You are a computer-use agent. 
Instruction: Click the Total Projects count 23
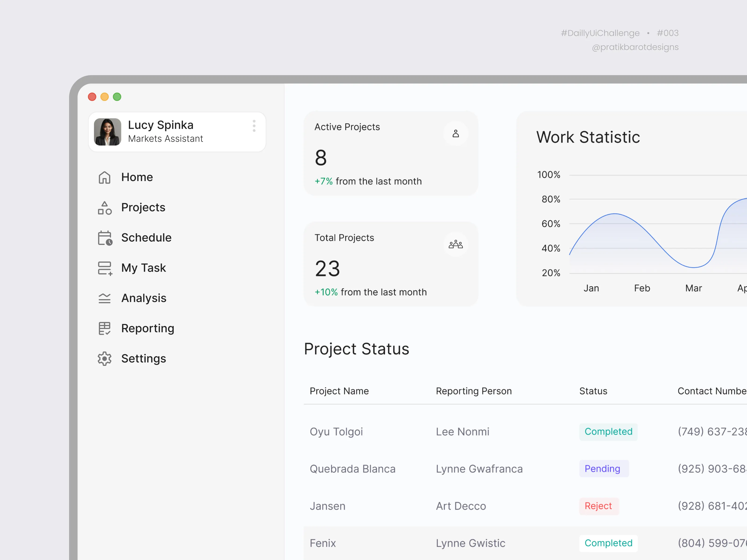coord(327,269)
